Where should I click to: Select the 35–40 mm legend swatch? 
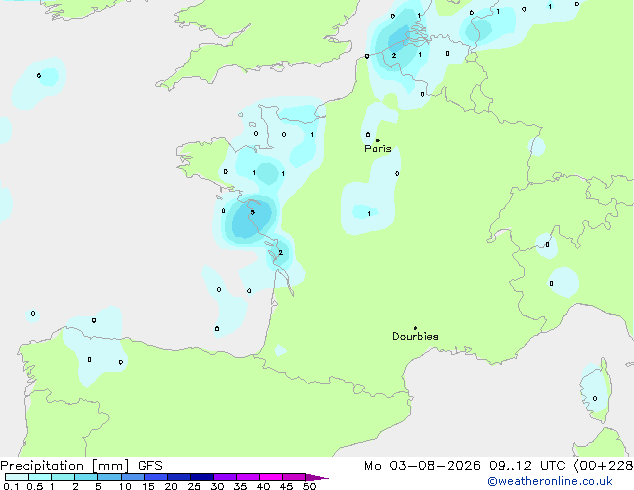[x=248, y=477]
